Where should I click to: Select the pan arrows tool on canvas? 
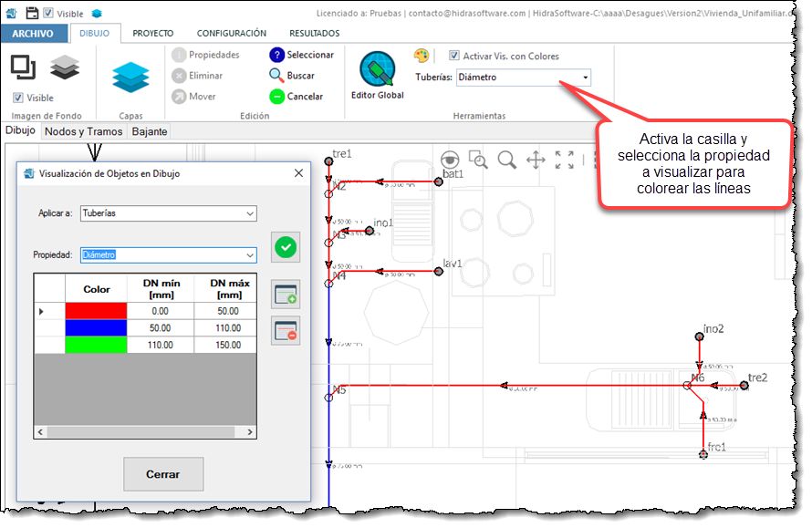pos(536,160)
